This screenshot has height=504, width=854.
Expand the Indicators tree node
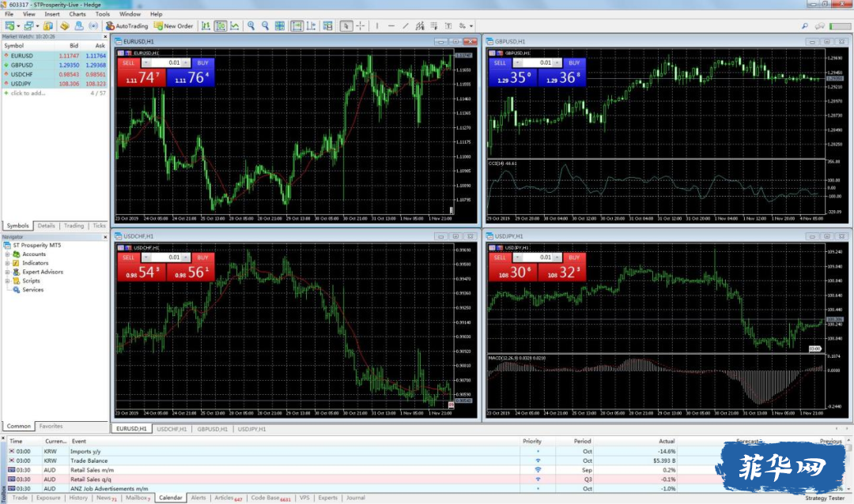coord(7,263)
